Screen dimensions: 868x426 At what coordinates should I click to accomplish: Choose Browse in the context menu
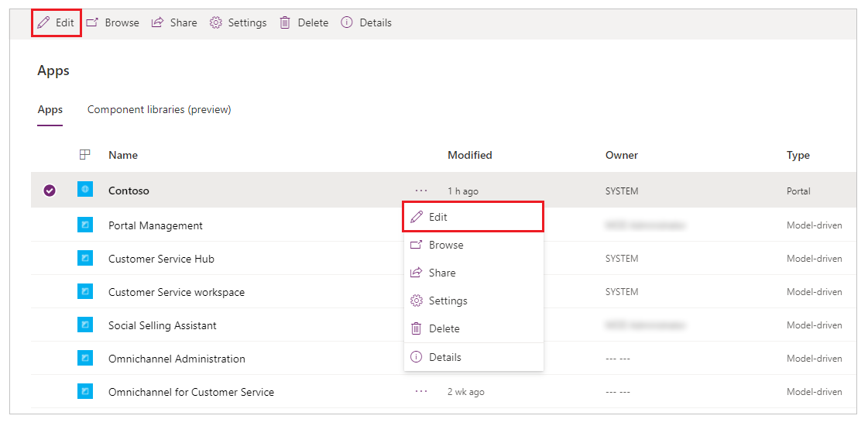473,245
